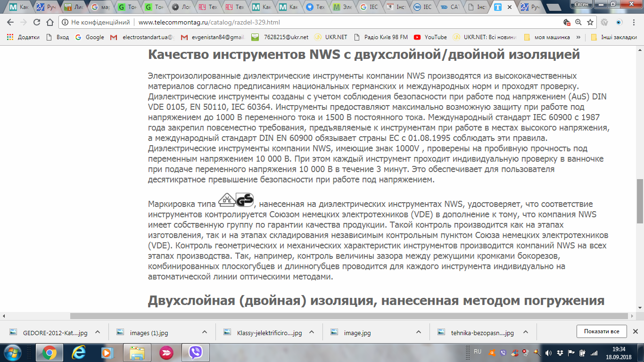Open Windows Explorer from the taskbar

[137, 352]
